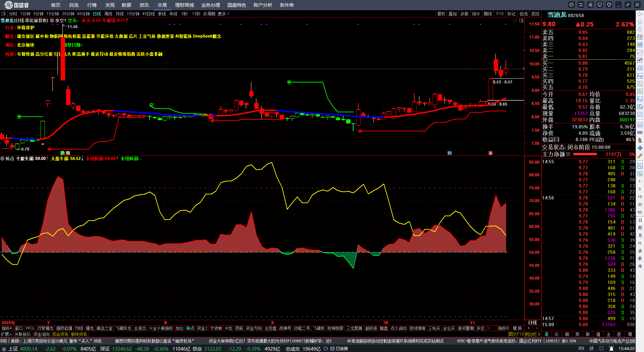Screen dimensions: 644x352
Task: Toggle the diamond marker at chart top right
Action: tap(515, 20)
